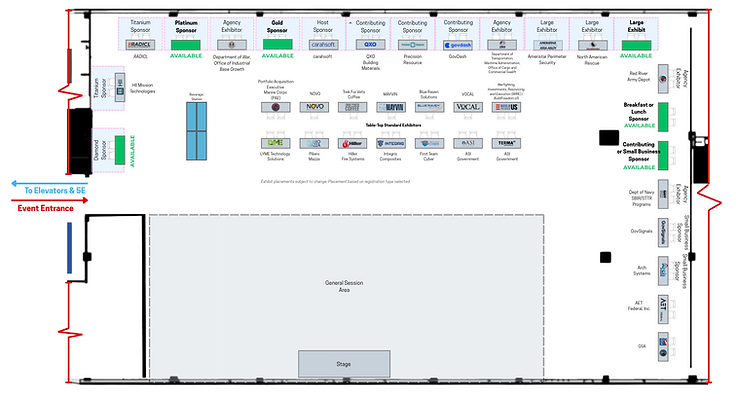Click the Contributing or Small Business Sponsor green booth
The image size is (738, 394).
(x=663, y=155)
